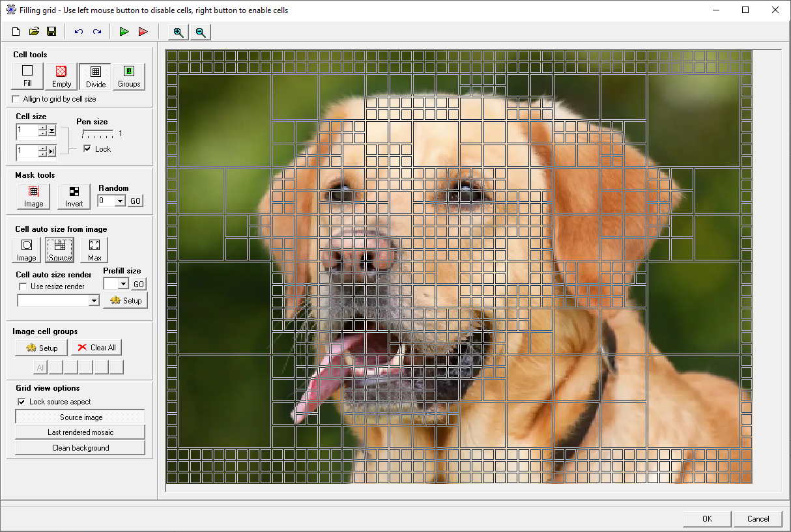Activate the Divide cell tool
The height and width of the screenshot is (532, 791).
[94, 77]
